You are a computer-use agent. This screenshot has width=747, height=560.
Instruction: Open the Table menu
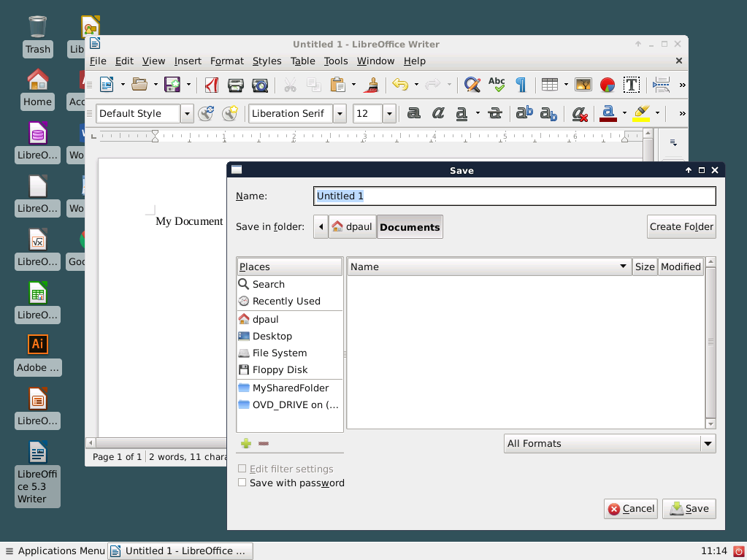(302, 61)
